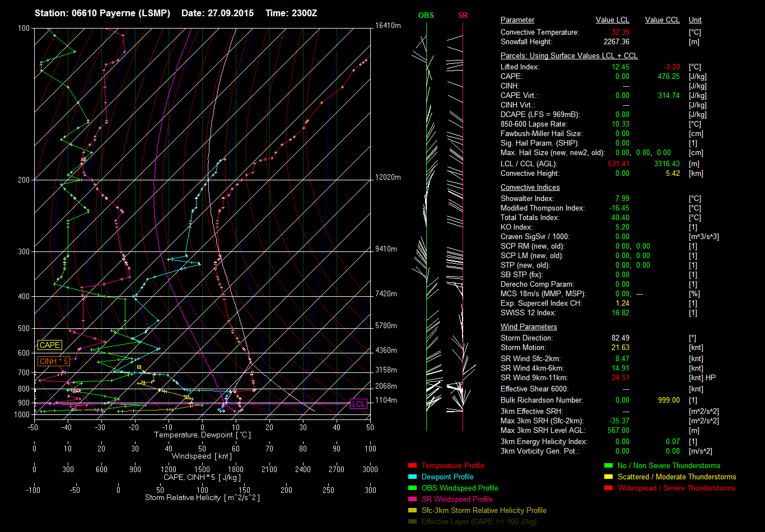Select the pink SR Windspeed Profile legend square
Screen dimensions: 765x532
[412, 500]
